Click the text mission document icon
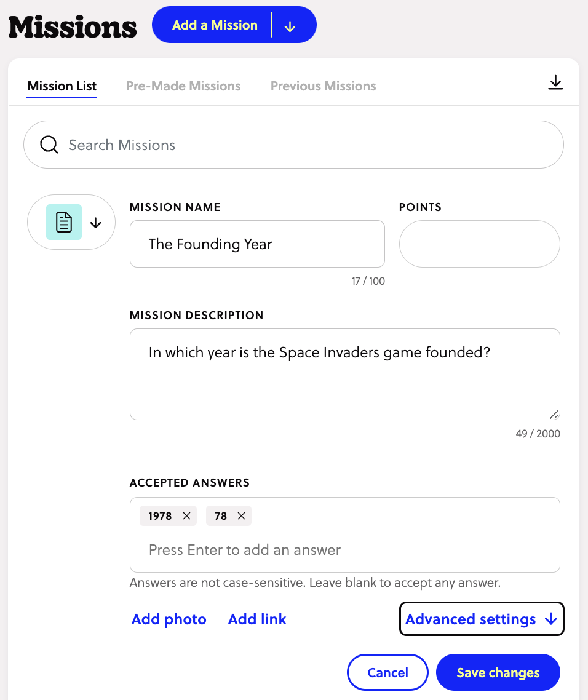588x700 pixels. [63, 221]
